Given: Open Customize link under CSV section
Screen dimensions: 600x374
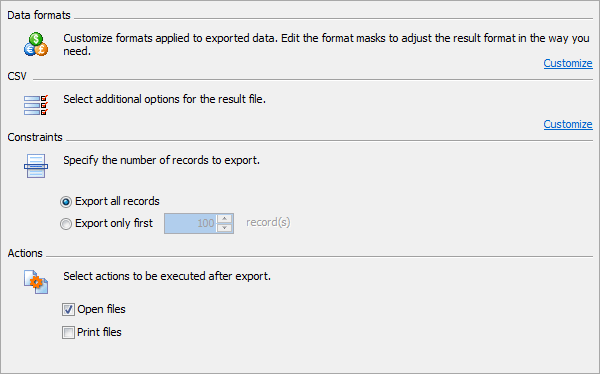Looking at the screenshot, I should point(568,124).
